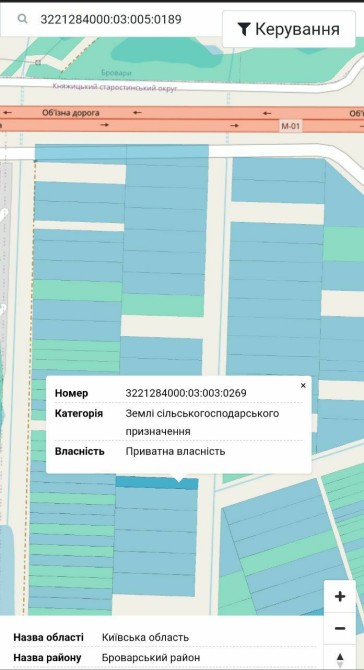Zoom in with the plus button

[340, 597]
